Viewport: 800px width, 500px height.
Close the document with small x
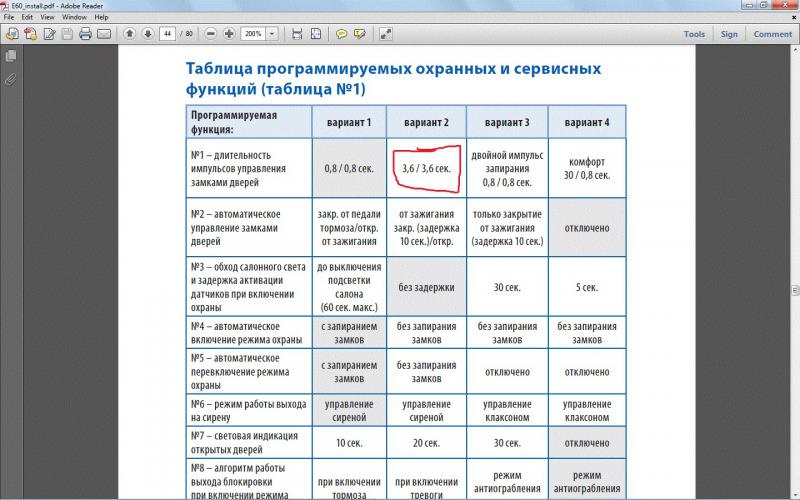pyautogui.click(x=794, y=17)
